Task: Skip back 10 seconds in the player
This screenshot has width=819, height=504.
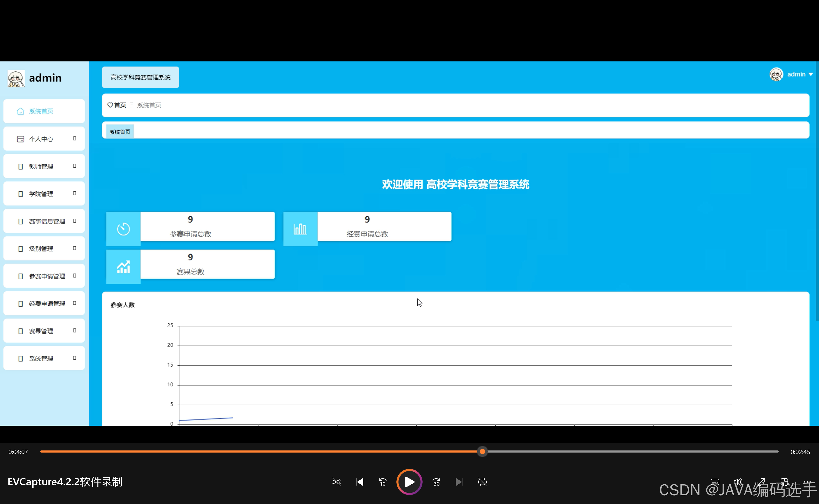Action: point(382,482)
